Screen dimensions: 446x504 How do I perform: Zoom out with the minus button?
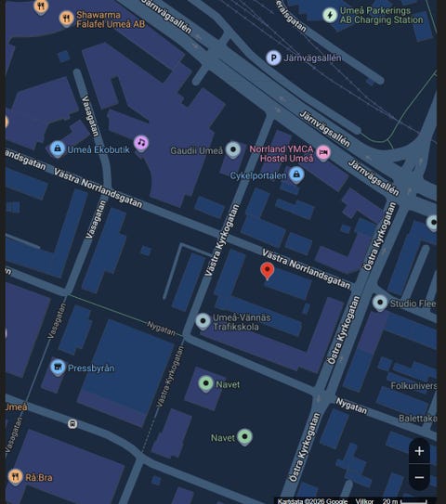(419, 478)
